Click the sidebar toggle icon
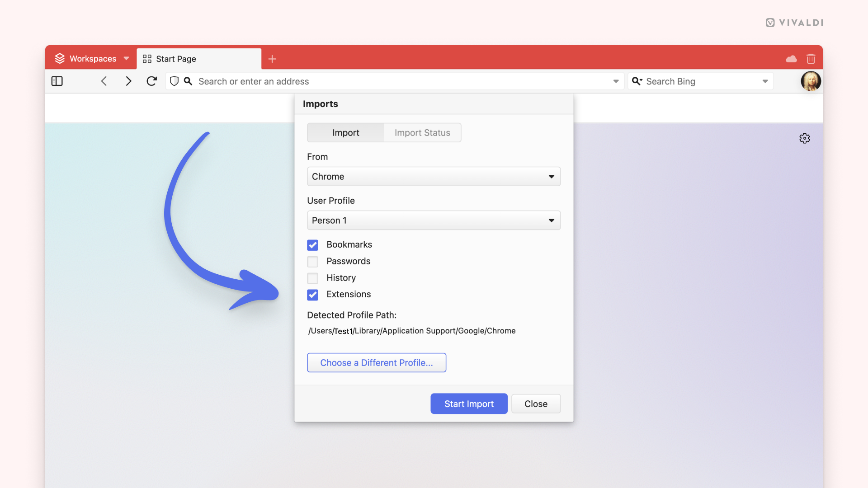868x488 pixels. pos(57,81)
